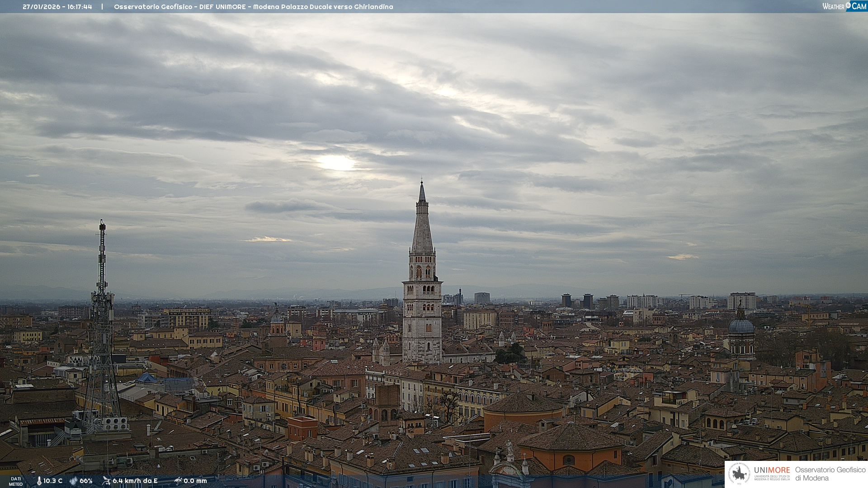The height and width of the screenshot is (488, 868).
Task: Open the WeatherCam logo link
Action: point(844,6)
